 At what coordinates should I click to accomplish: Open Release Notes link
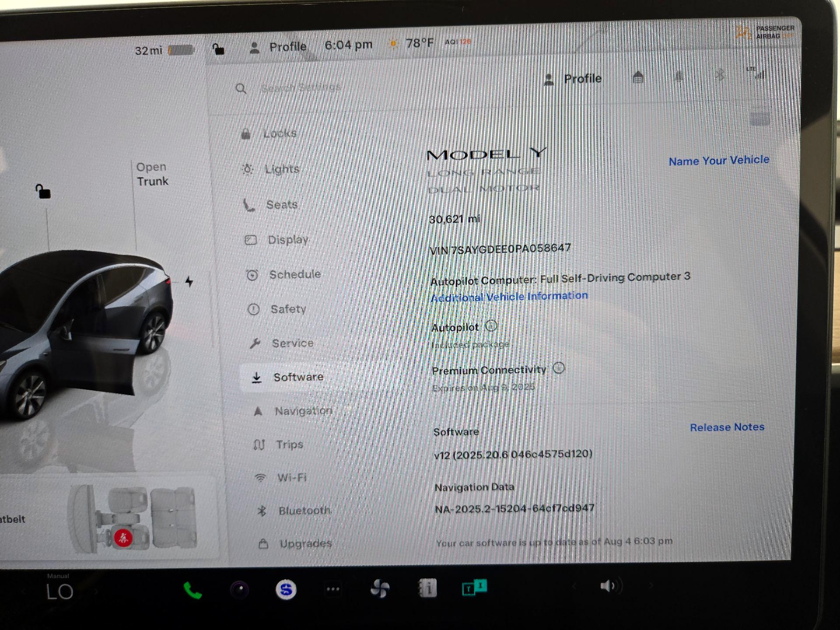727,427
